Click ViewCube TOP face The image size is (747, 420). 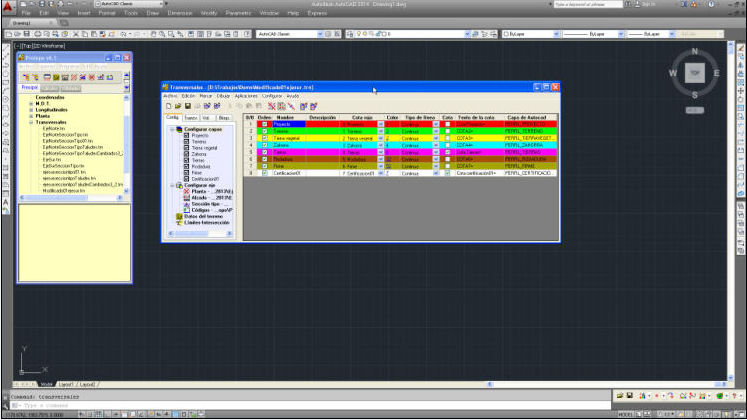pyautogui.click(x=695, y=73)
